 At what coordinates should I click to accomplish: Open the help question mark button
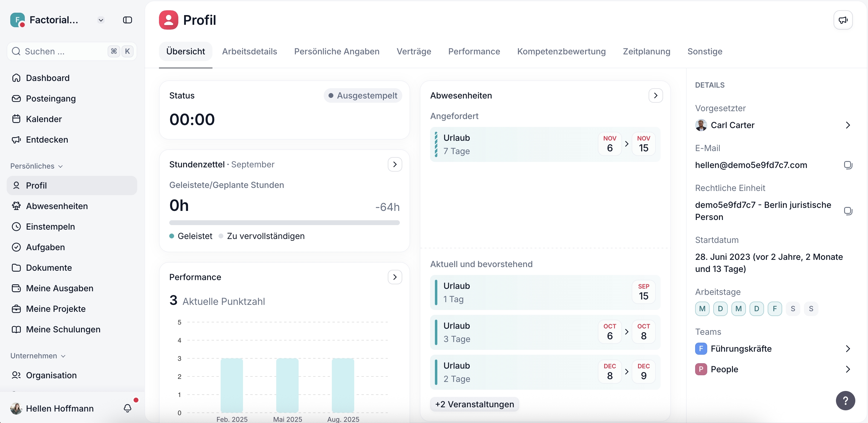[x=845, y=400]
